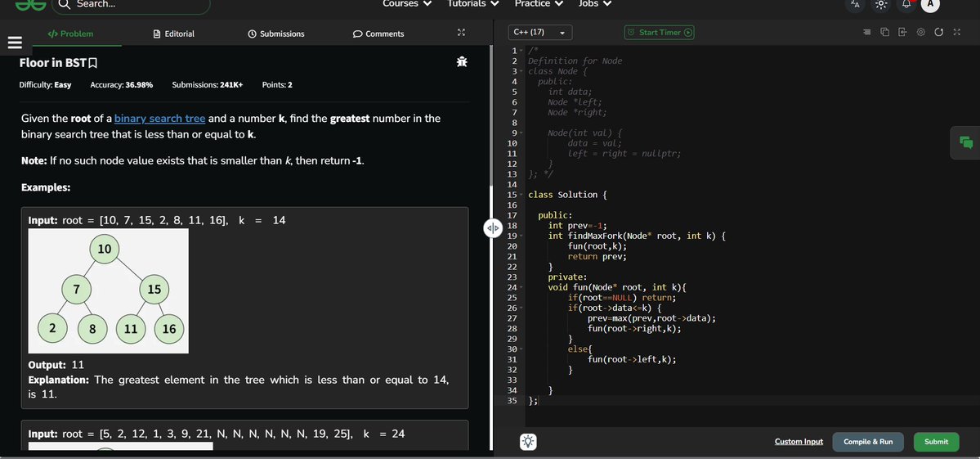
Task: Open profile avatar A
Action: [x=930, y=4]
